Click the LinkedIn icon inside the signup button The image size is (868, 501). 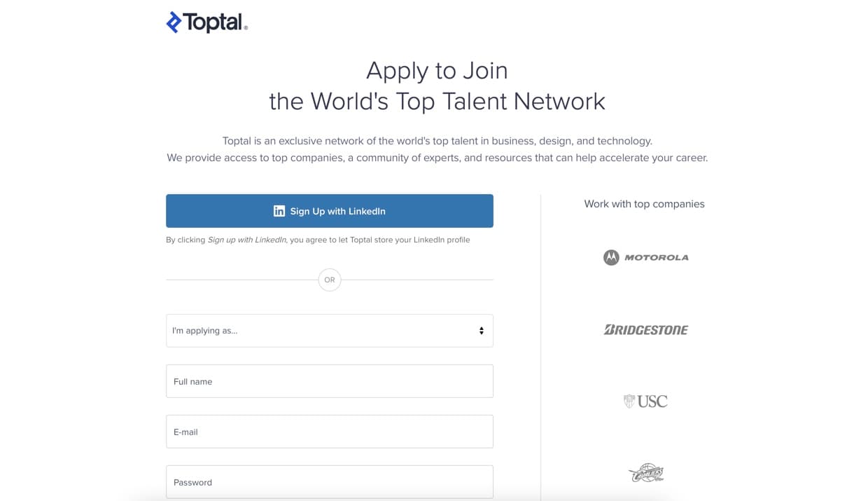click(x=279, y=210)
